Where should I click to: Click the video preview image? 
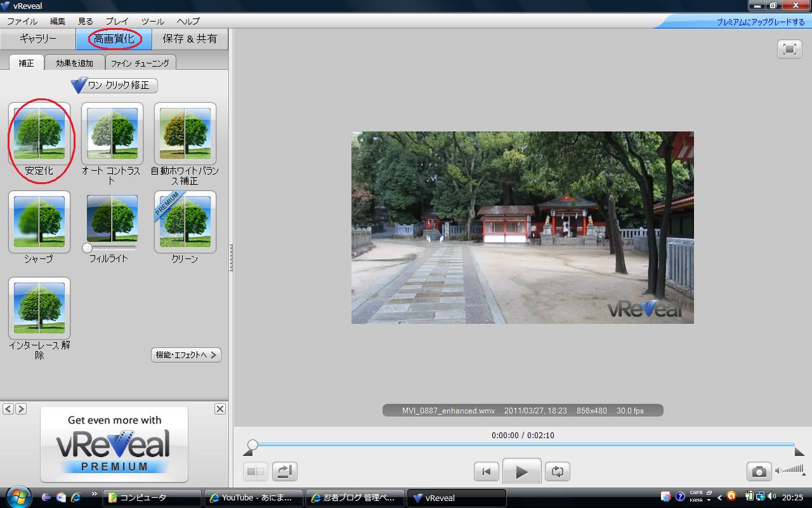coord(523,227)
